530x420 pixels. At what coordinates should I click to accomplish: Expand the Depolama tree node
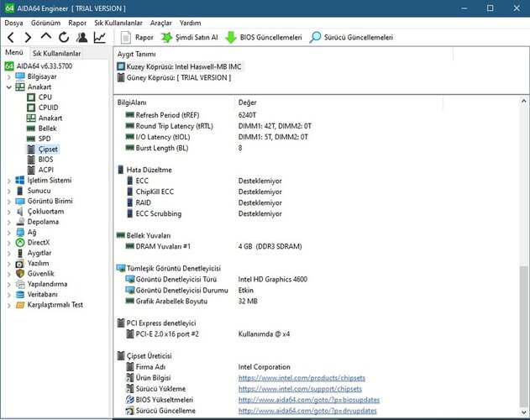[8, 222]
